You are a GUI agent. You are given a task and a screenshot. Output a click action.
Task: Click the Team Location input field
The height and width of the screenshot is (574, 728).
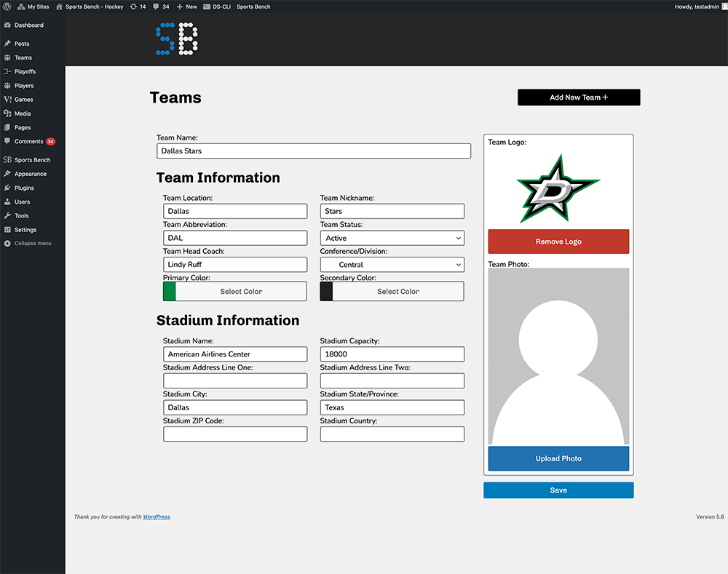coord(235,211)
